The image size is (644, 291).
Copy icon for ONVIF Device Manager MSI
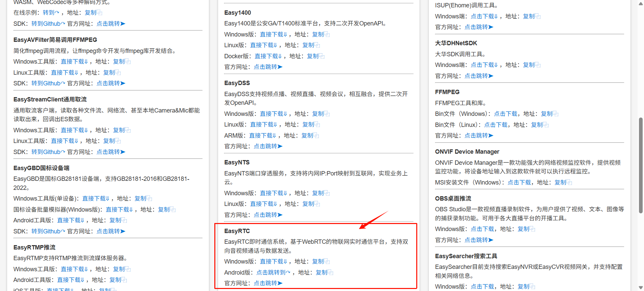[x=569, y=183]
